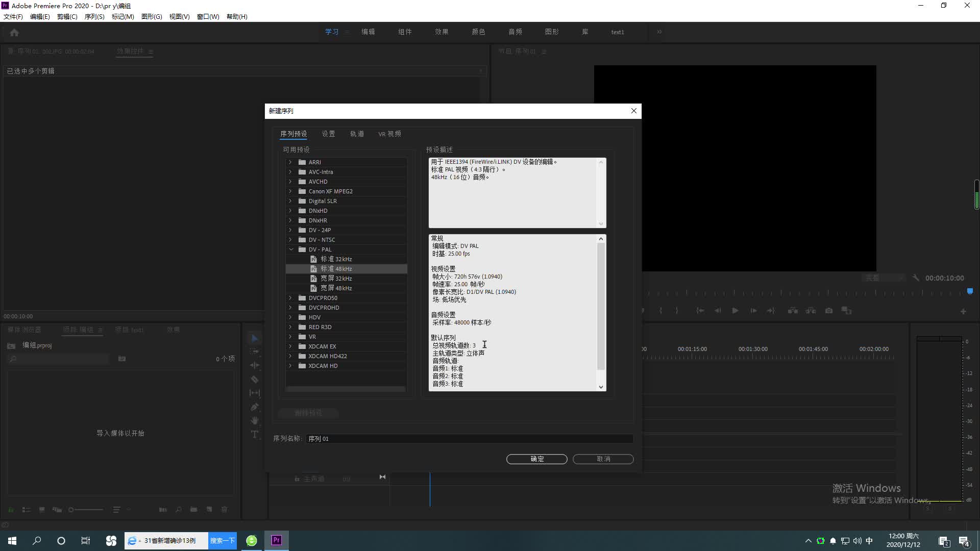Click Step Forward one frame button

click(753, 310)
